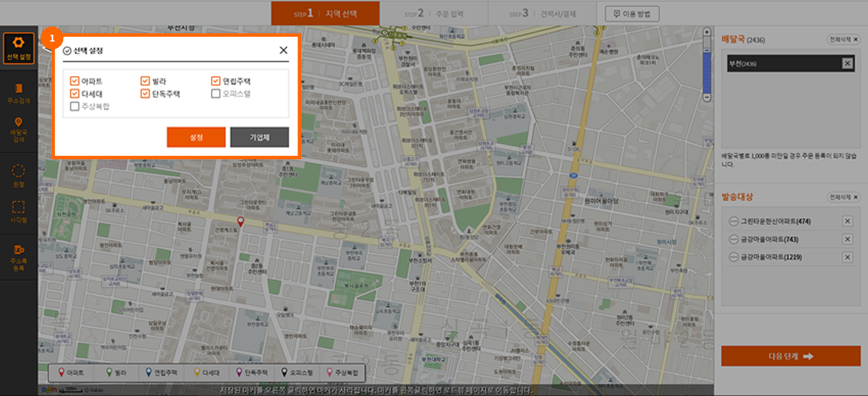Check the 주상복합 checkbox

74,106
